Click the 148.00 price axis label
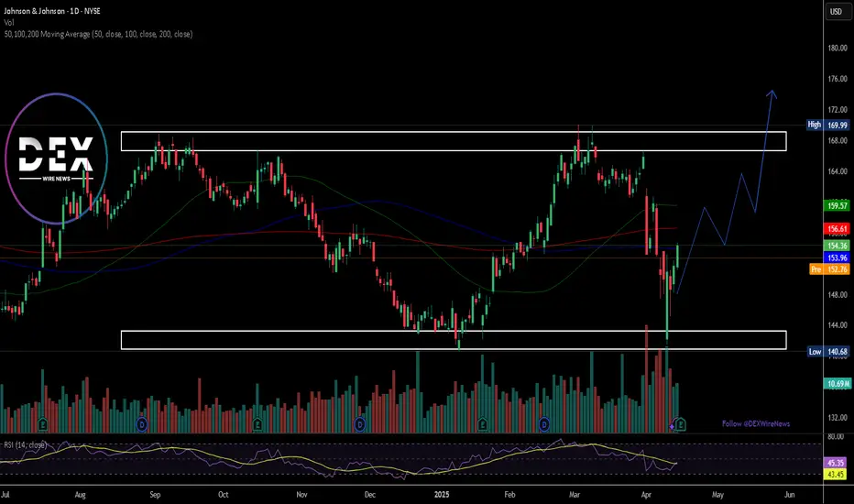The image size is (854, 504). [838, 295]
